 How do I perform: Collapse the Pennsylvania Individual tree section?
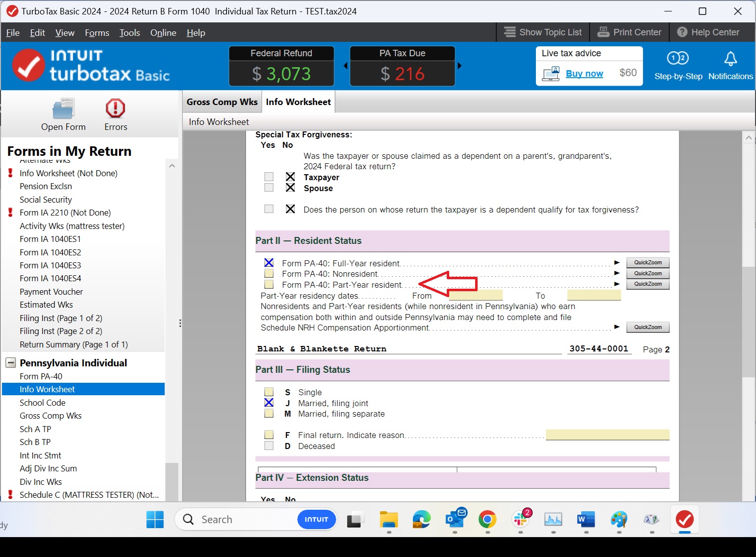tap(10, 363)
